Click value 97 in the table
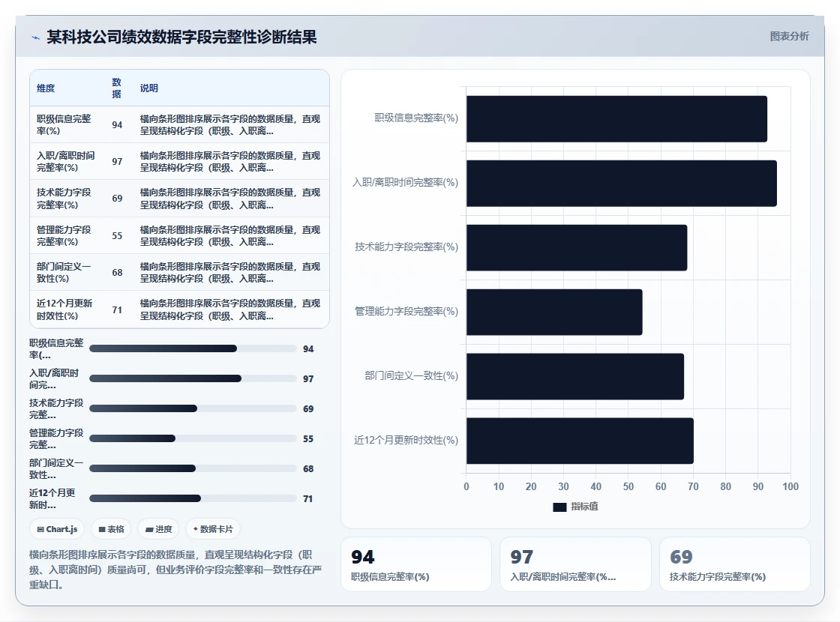840x622 pixels. click(117, 162)
